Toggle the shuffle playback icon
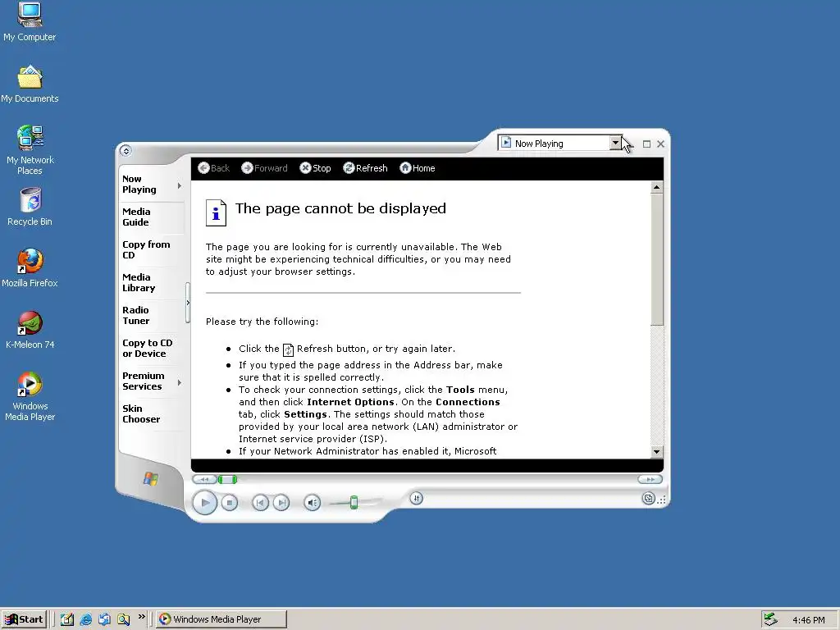This screenshot has height=630, width=840. [x=416, y=499]
